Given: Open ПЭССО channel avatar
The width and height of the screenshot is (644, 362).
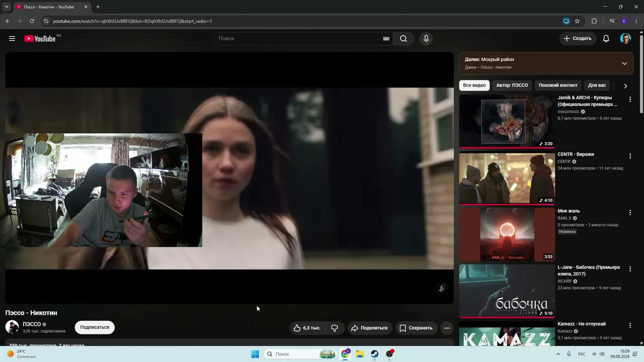Looking at the screenshot, I should (x=12, y=327).
